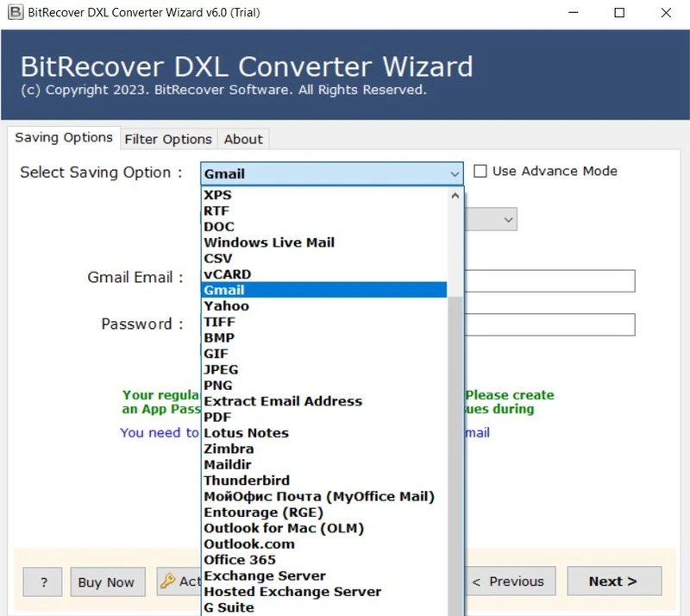Viewport: 690px width, 616px height.
Task: Click the dropdown list scrollbar up arrow
Action: click(455, 196)
